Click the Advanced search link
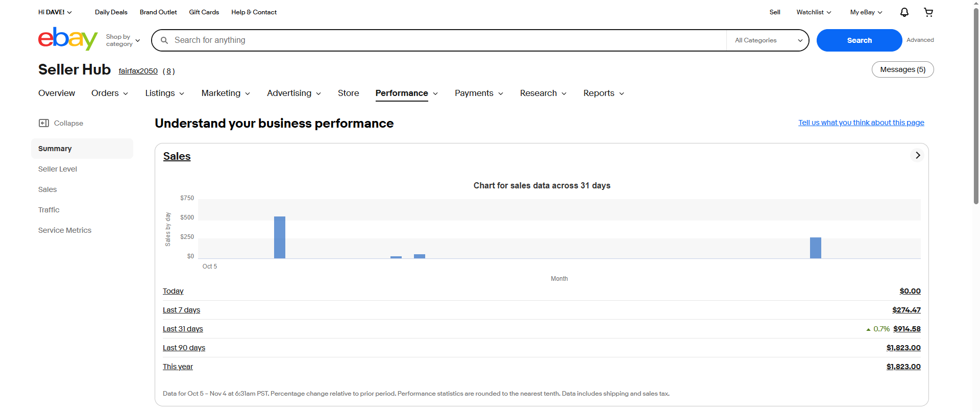Screen dimensions: 980x412 (x=920, y=40)
